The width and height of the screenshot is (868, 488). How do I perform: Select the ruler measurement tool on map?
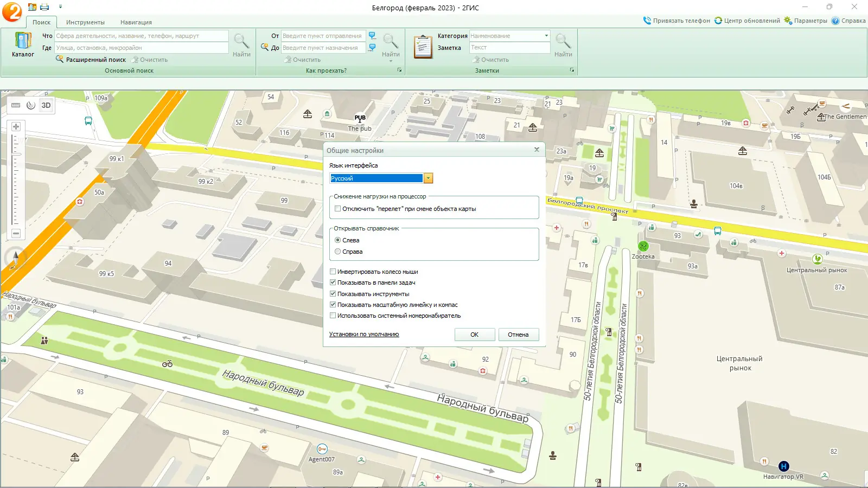16,105
